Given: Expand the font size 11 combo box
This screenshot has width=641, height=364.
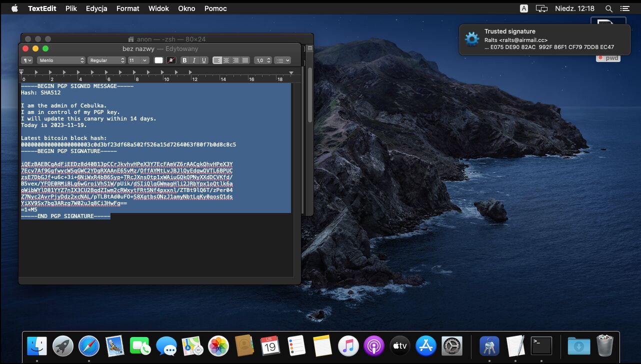Looking at the screenshot, I should click(x=145, y=60).
